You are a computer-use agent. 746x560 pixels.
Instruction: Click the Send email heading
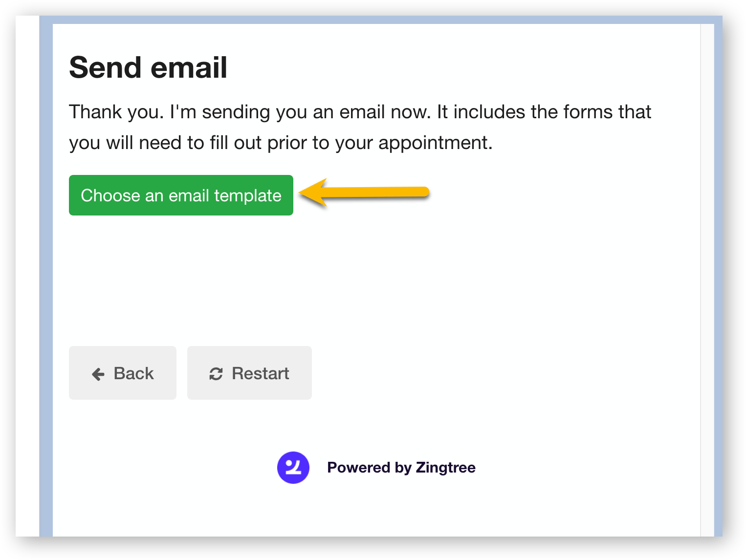[x=148, y=67]
